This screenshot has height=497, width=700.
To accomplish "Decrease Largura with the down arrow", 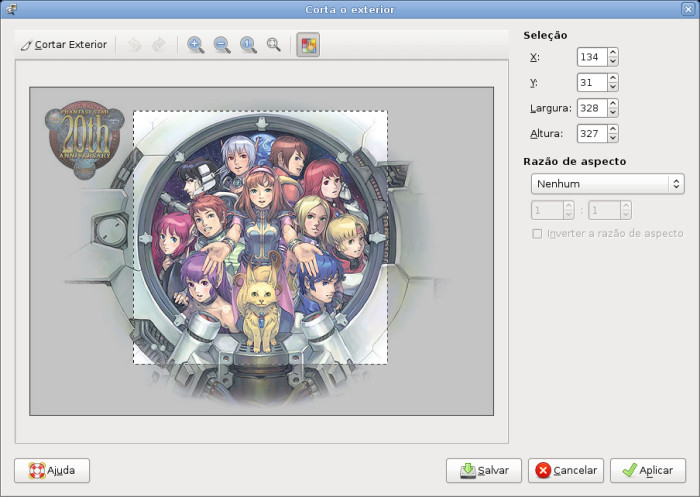I will coord(613,113).
